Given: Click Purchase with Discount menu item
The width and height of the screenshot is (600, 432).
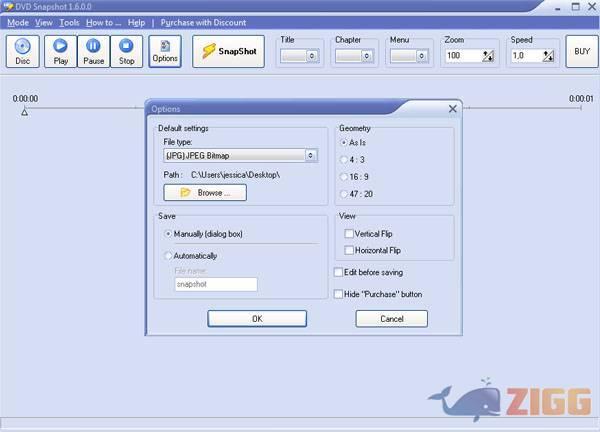Looking at the screenshot, I should pos(203,23).
